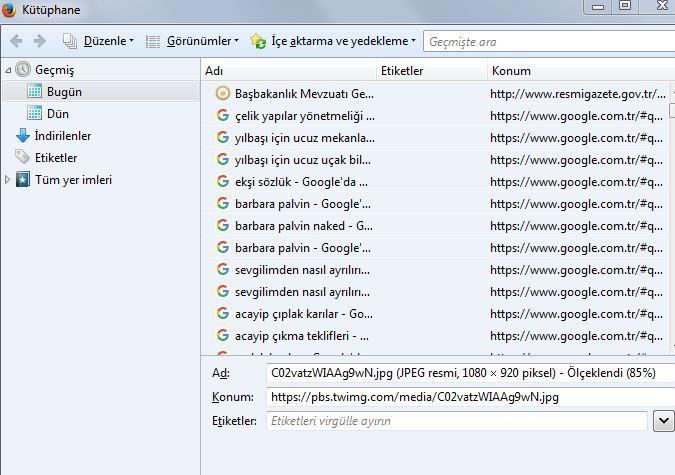Select yılbaşı için ucuz uçak bil entry

point(303,160)
